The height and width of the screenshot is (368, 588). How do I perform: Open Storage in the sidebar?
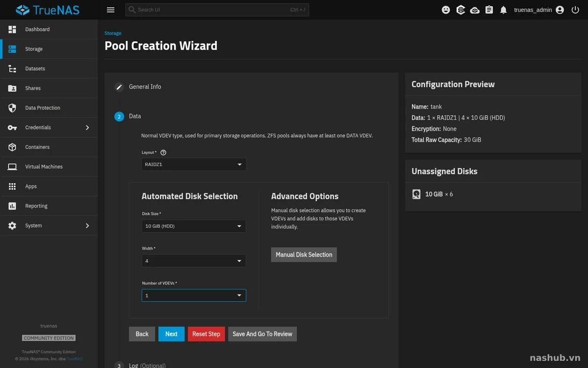point(49,49)
